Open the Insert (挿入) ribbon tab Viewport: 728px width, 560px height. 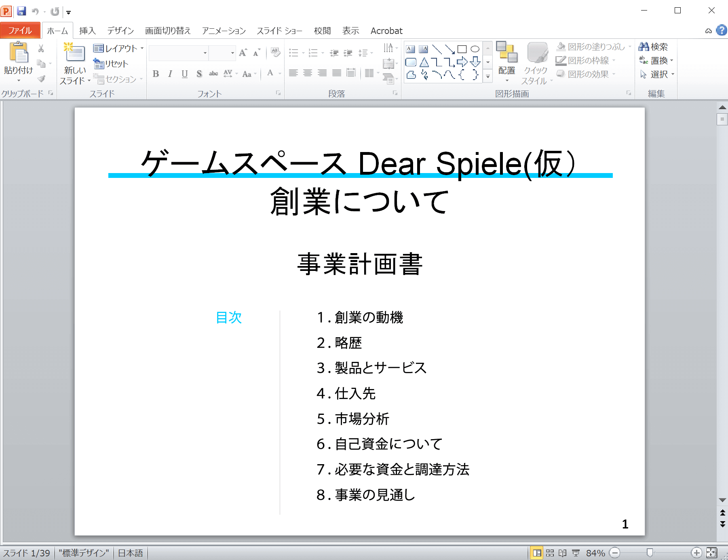pyautogui.click(x=87, y=31)
